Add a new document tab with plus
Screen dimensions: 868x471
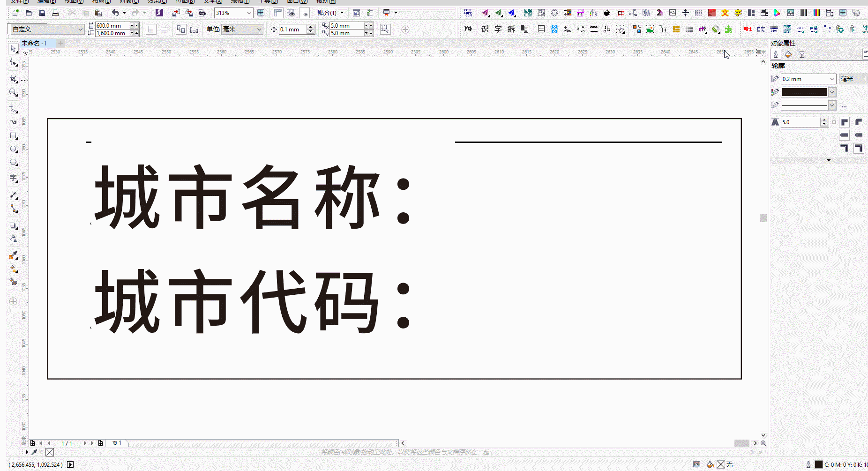pos(60,43)
